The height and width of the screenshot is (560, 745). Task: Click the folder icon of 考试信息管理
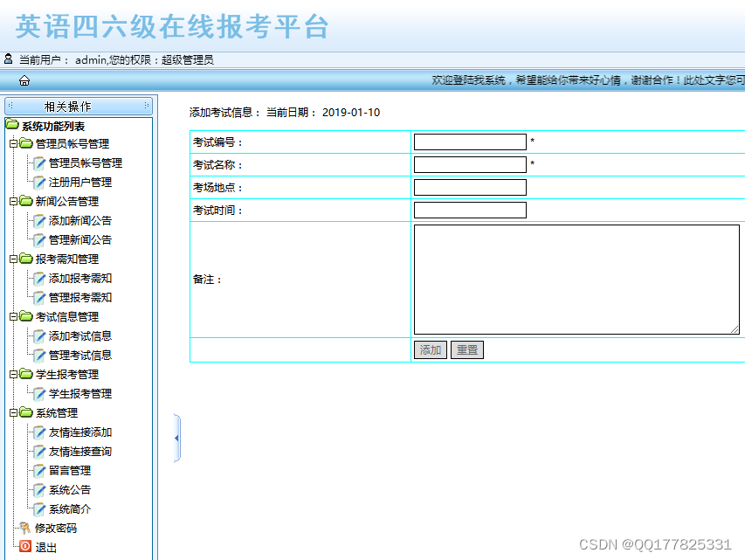pos(26,316)
